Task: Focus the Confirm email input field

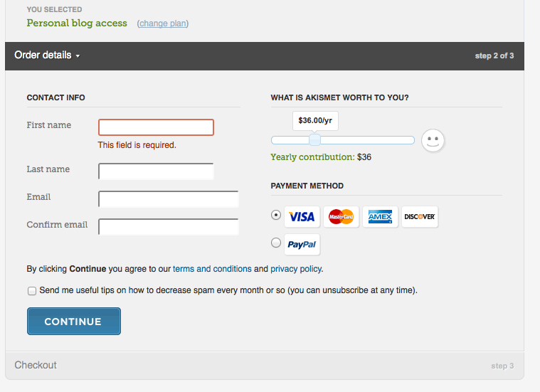Action: click(x=169, y=227)
